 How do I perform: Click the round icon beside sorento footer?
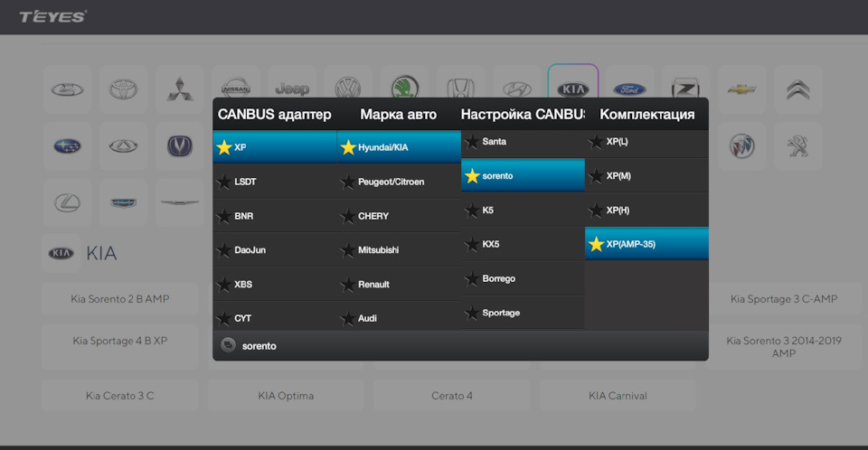[x=228, y=345]
